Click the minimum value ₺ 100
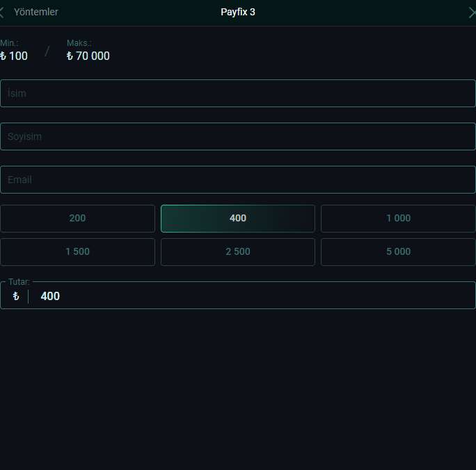This screenshot has height=470, width=476. (14, 56)
